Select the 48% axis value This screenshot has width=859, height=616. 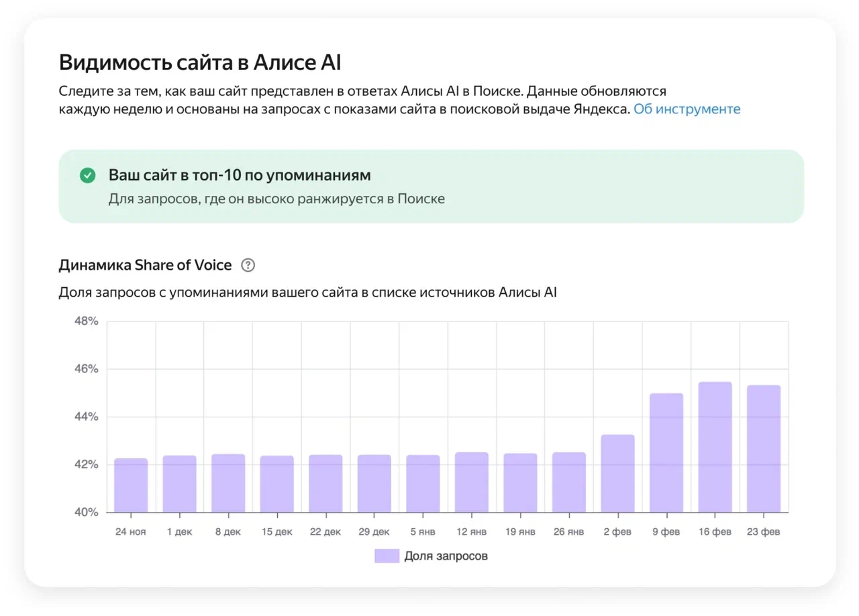click(x=86, y=321)
